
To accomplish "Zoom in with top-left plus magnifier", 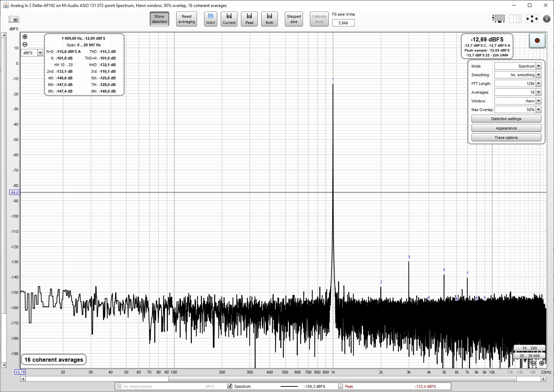I will click(25, 37).
